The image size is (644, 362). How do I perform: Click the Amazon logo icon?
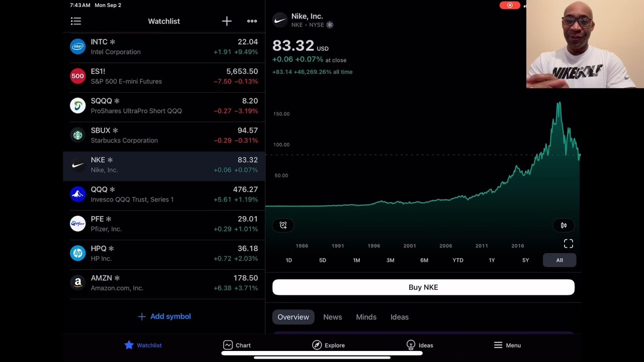77,283
